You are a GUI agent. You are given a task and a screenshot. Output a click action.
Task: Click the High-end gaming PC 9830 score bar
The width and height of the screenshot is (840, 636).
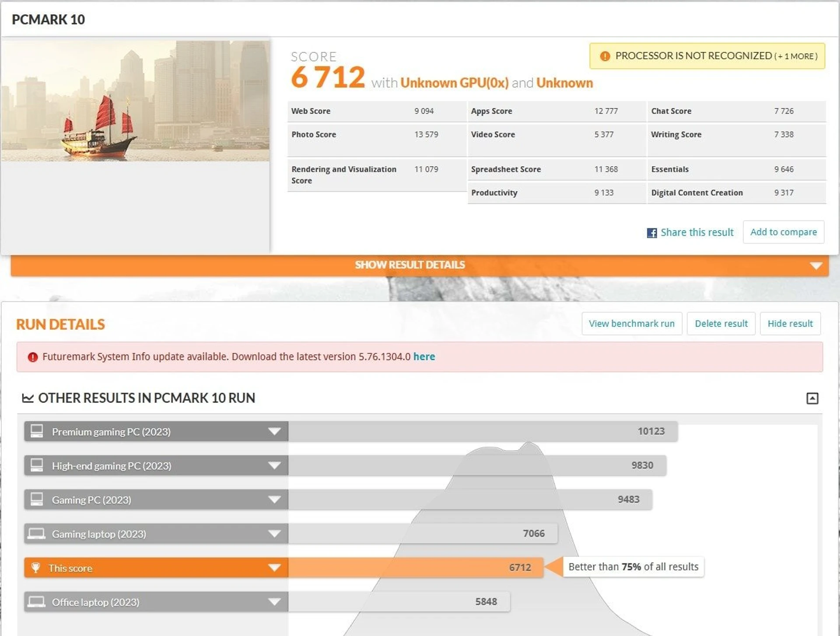477,465
